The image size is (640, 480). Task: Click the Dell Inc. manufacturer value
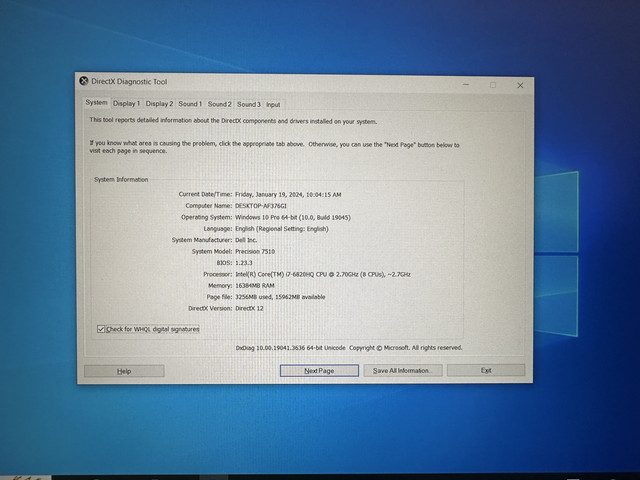pyautogui.click(x=246, y=240)
